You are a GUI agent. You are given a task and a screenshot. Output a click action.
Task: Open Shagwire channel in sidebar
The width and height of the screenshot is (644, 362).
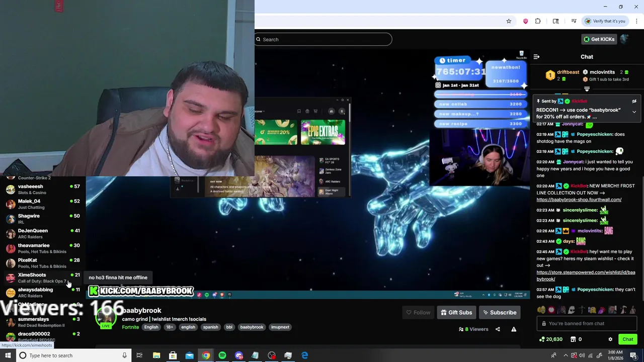pyautogui.click(x=43, y=219)
